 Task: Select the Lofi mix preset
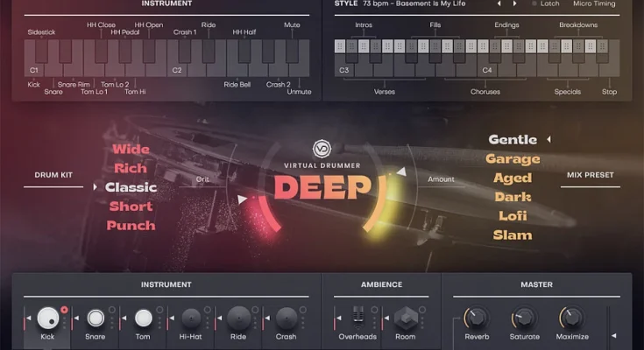coord(513,216)
